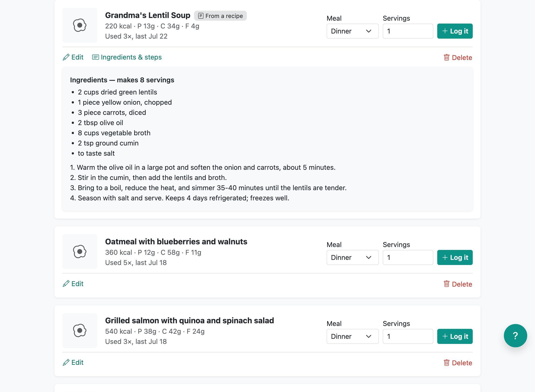Click Servings field for Grandma's Lentil Soup
This screenshot has width=535, height=392.
(408, 31)
